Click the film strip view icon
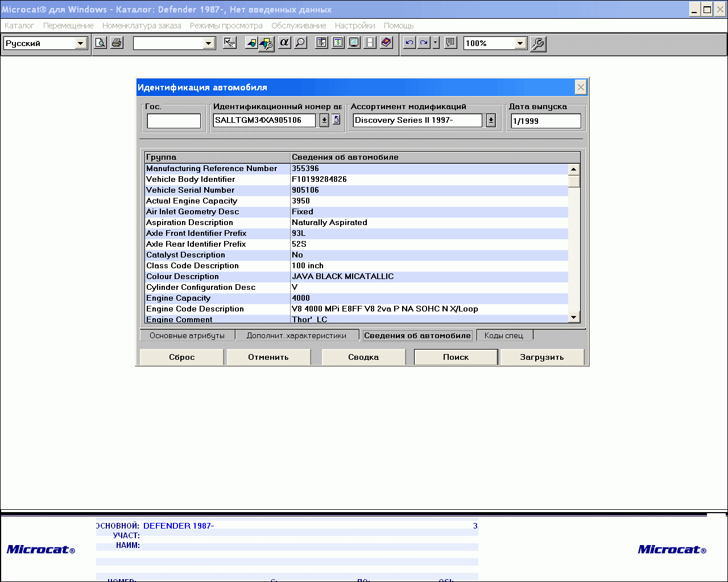The width and height of the screenshot is (728, 582). tap(370, 43)
